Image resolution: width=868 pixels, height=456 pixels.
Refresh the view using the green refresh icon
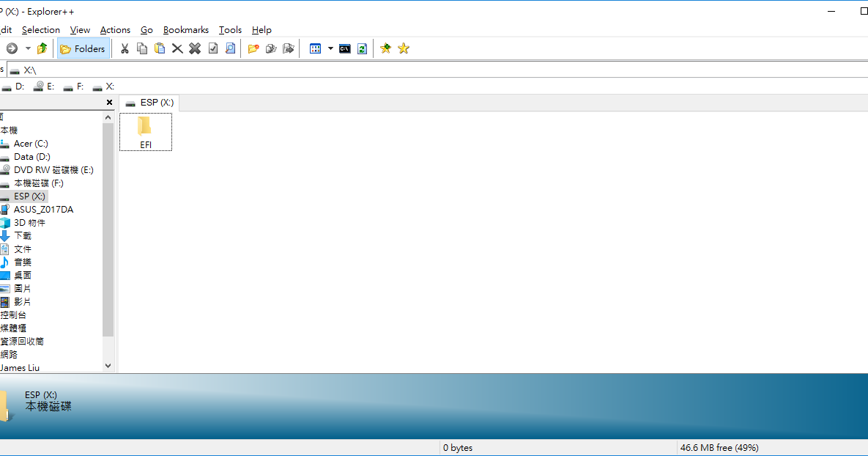click(362, 48)
